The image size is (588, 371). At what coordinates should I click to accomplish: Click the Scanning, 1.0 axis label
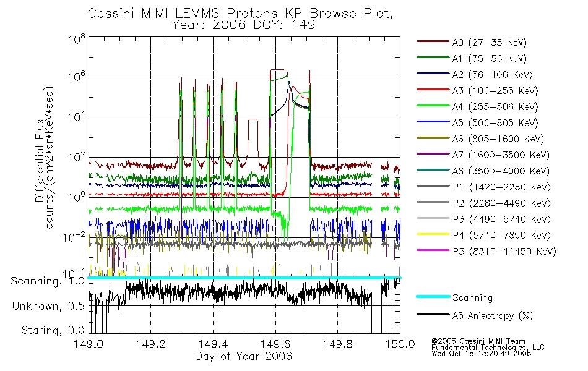[48, 281]
